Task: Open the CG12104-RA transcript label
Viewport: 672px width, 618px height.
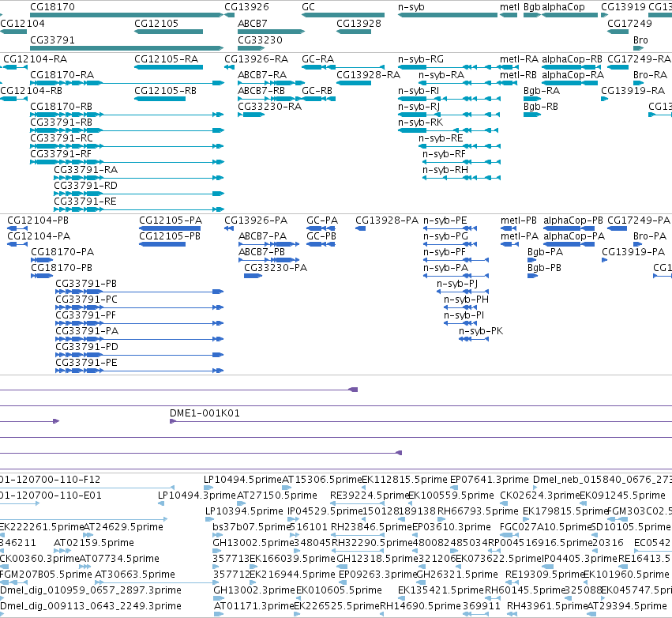Action: pyautogui.click(x=36, y=59)
